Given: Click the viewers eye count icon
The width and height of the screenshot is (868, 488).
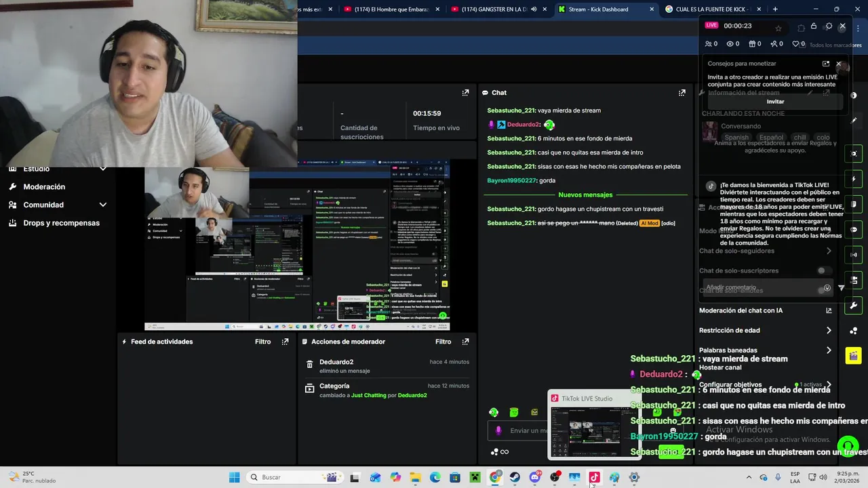Looking at the screenshot, I should [x=730, y=44].
